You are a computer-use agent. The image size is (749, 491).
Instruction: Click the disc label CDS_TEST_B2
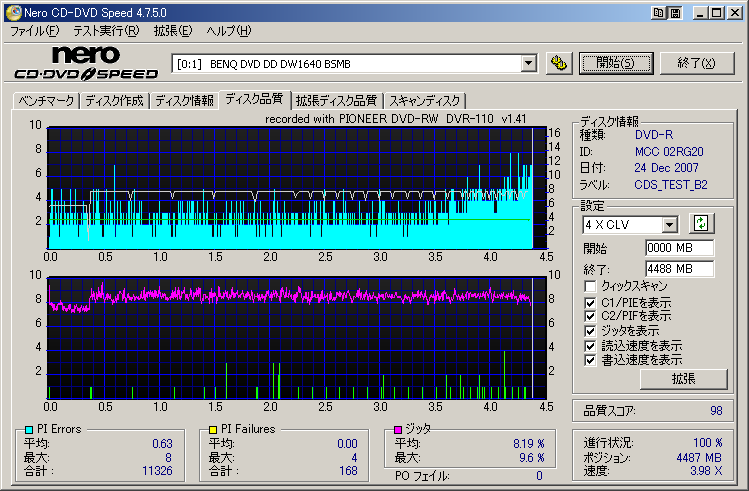pos(671,185)
